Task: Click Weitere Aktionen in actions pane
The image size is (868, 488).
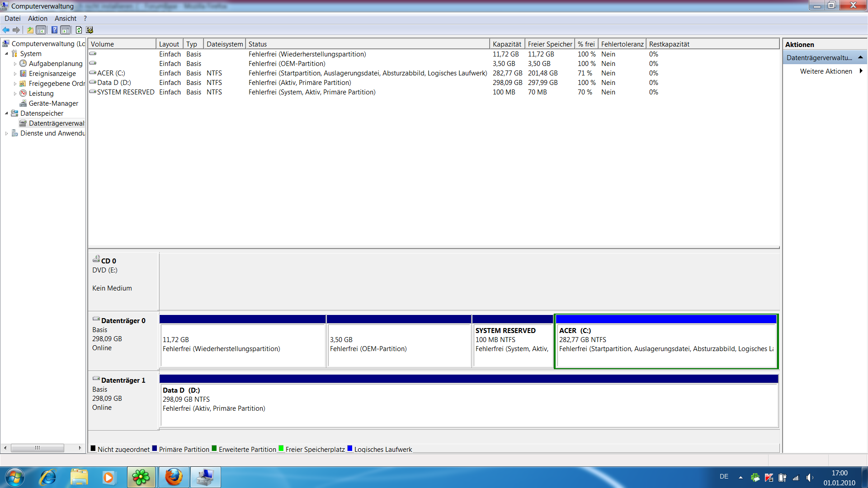Action: click(x=826, y=71)
